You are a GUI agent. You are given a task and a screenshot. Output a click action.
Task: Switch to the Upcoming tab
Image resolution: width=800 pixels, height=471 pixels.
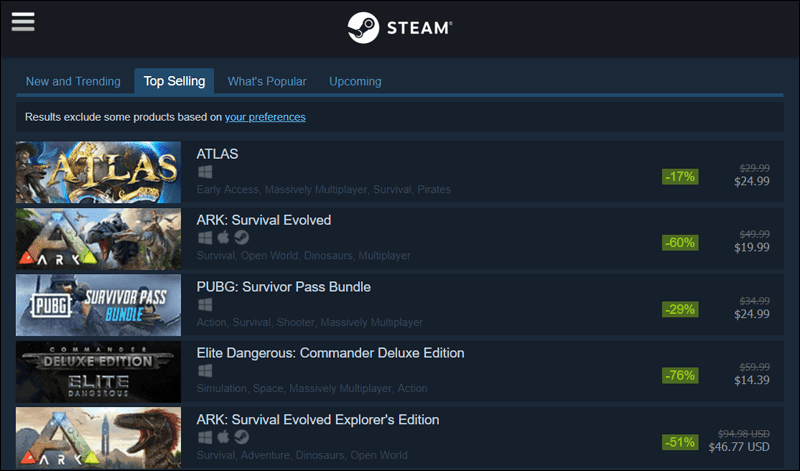point(355,82)
